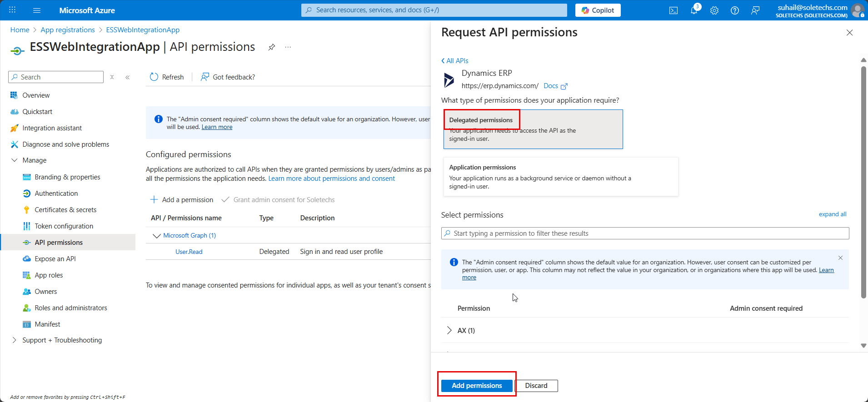This screenshot has width=868, height=402.
Task: Open portal settings gear icon
Action: pos(714,10)
